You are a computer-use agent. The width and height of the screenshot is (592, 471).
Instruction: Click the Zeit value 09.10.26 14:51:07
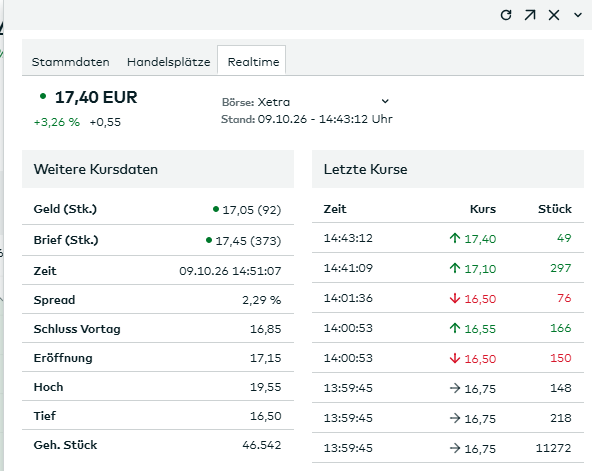point(230,271)
